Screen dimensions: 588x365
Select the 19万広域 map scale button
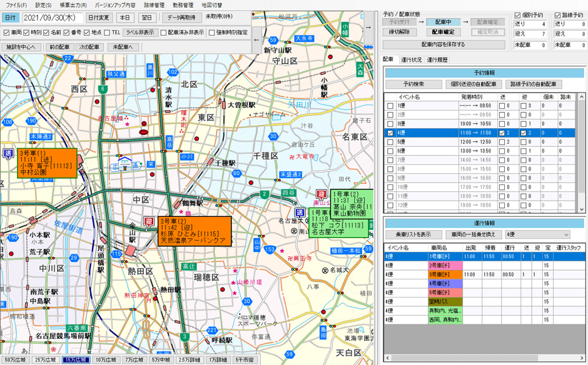coord(75,357)
